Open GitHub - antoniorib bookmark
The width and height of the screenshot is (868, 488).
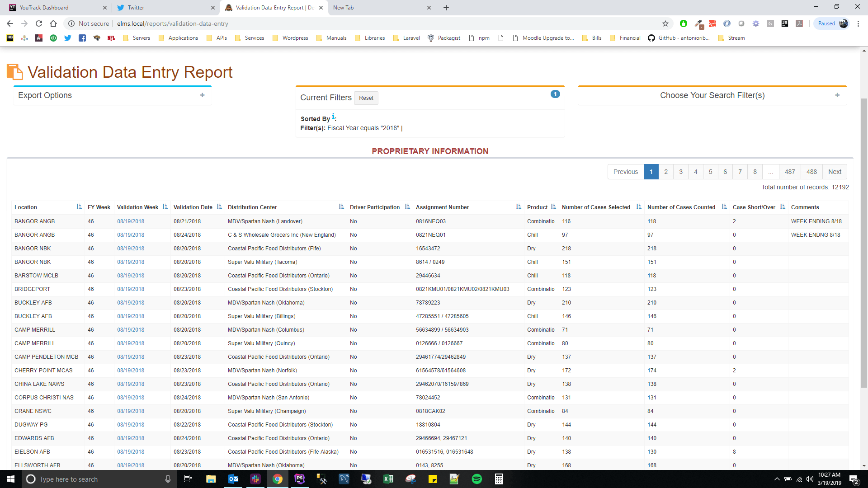(x=679, y=38)
